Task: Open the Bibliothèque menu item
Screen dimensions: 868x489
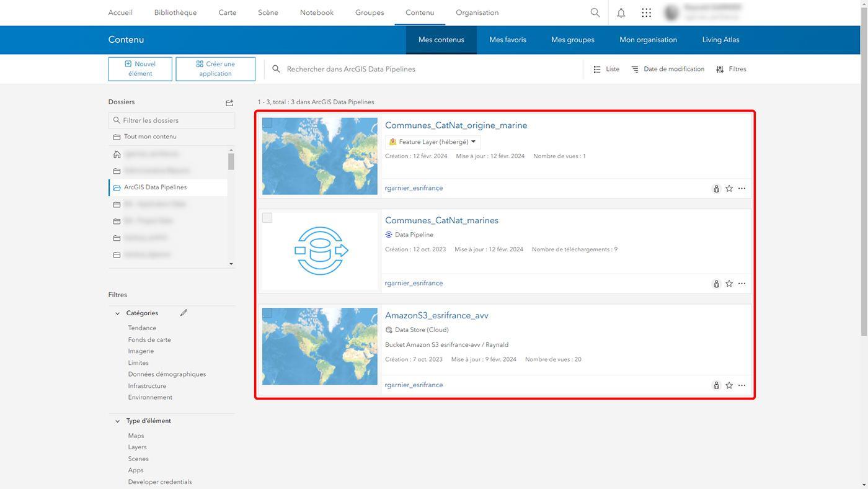Action: tap(175, 12)
